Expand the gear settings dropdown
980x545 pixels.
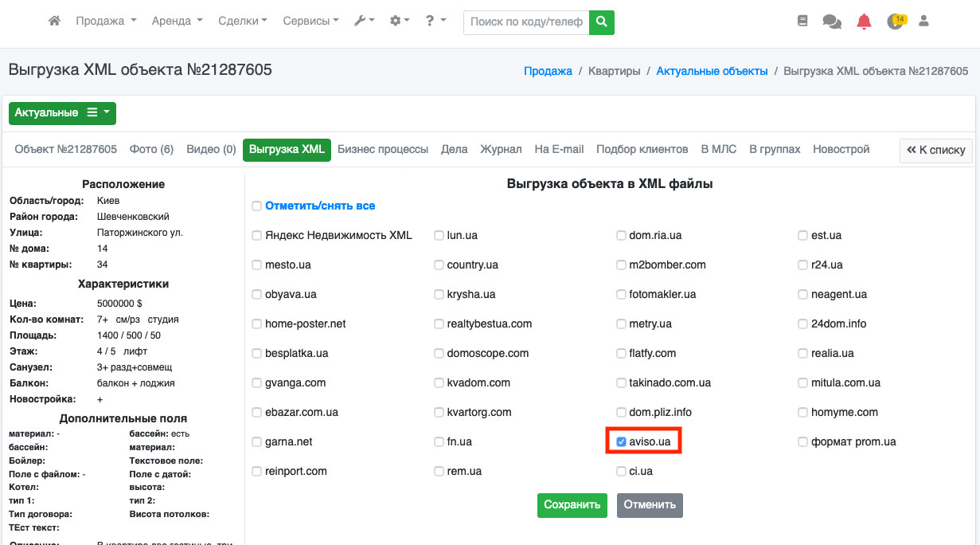point(400,22)
